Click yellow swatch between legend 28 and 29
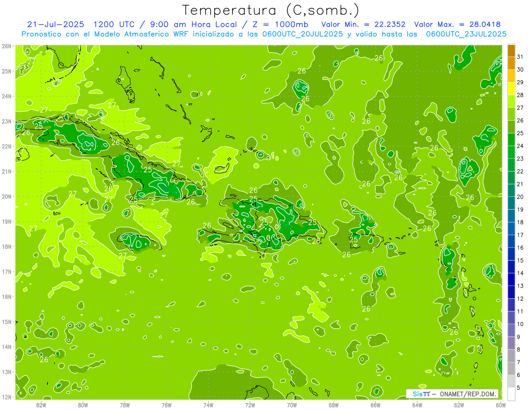Viewport: 532px width, 411px height. pyautogui.click(x=511, y=89)
